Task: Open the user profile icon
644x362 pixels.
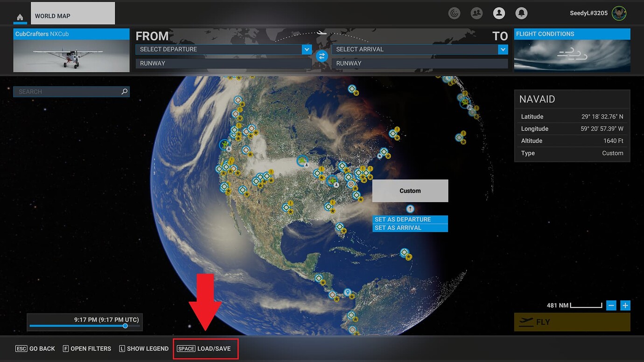Action: (499, 13)
